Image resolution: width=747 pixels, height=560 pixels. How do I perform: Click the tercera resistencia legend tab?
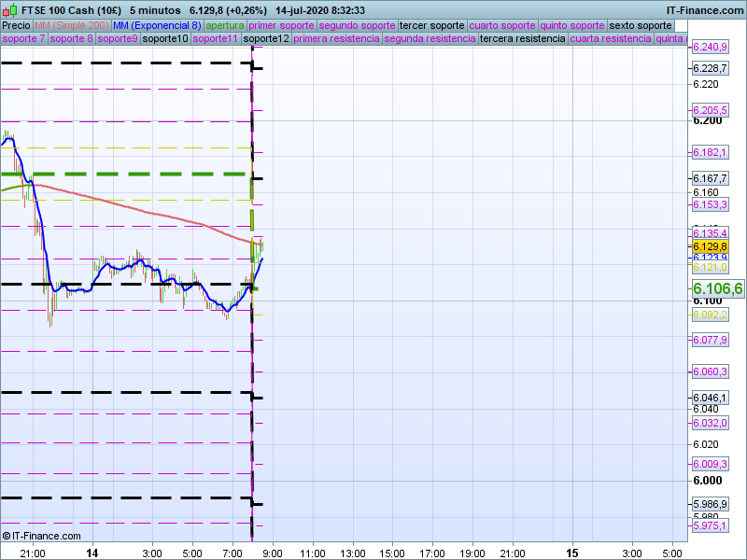tap(521, 39)
